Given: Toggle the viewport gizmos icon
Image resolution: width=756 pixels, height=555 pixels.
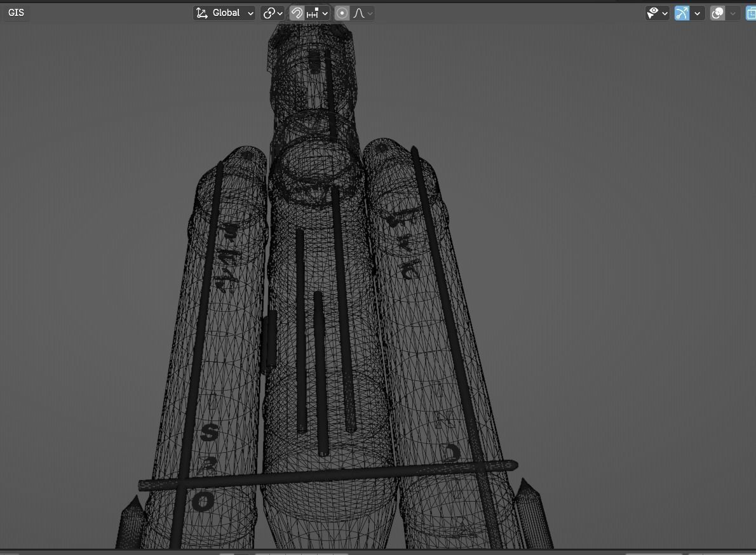Looking at the screenshot, I should pos(682,13).
